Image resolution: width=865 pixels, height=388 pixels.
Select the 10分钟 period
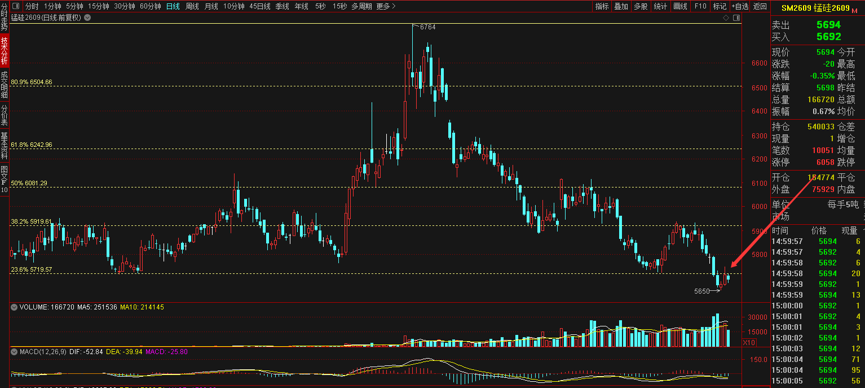[234, 7]
